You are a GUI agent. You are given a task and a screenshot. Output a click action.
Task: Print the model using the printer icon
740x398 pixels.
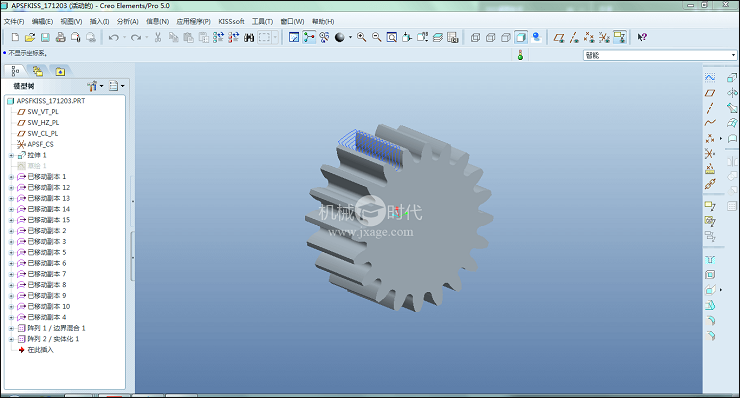point(60,37)
